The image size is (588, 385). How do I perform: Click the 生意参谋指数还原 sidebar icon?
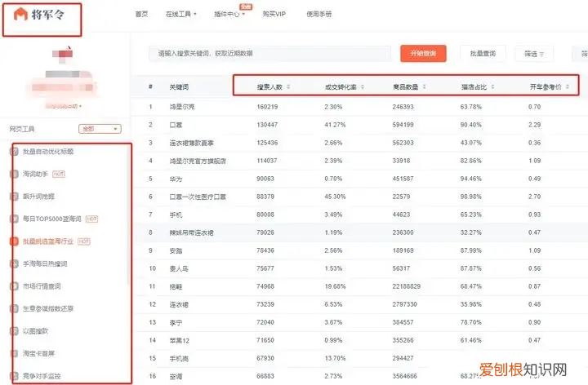click(x=14, y=309)
